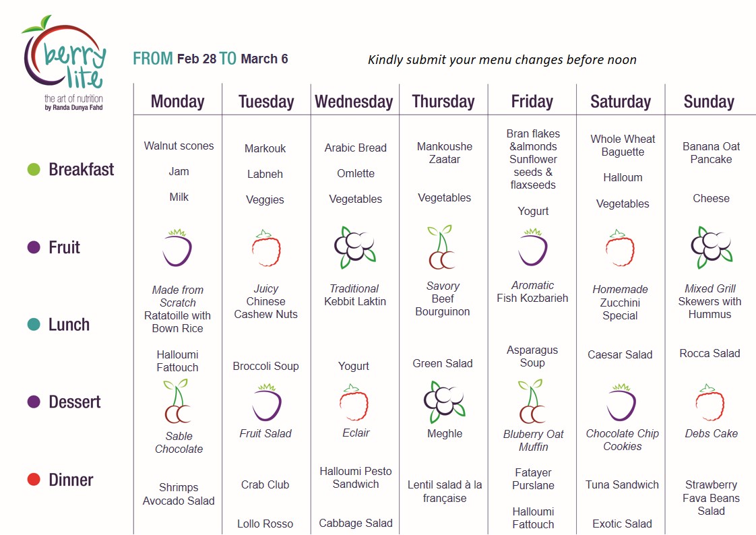Click the blueberry icon above Meghle
Screen dimensions: 756x535
(444, 402)
